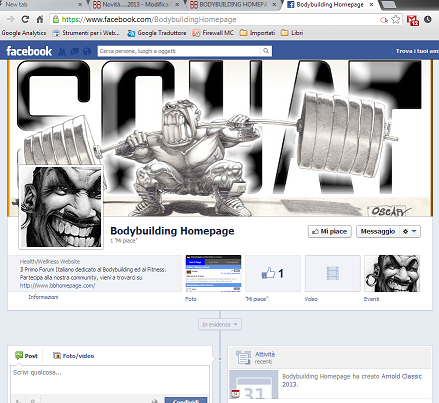Click the Foto label under the thumbnail
This screenshot has width=439, height=403.
click(x=191, y=299)
